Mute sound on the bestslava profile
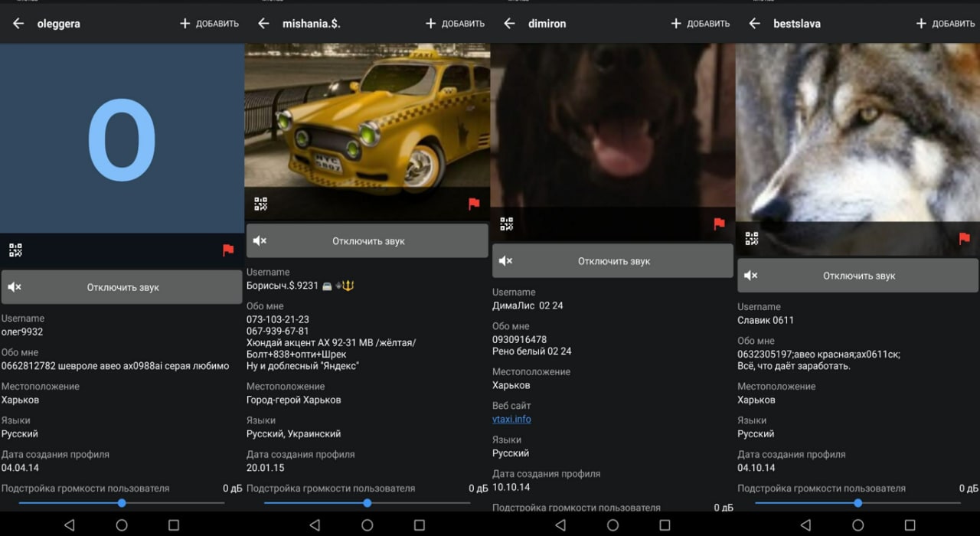Image resolution: width=980 pixels, height=536 pixels. tap(857, 276)
